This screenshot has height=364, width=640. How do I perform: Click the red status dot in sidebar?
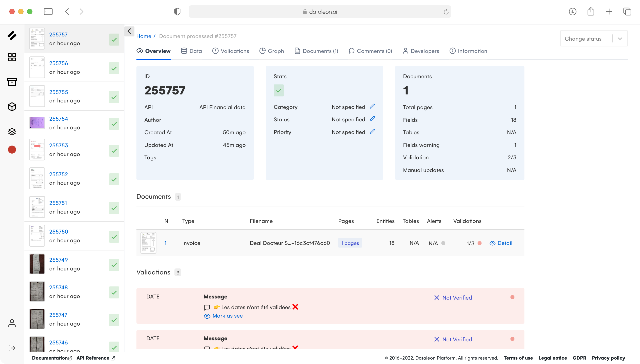pyautogui.click(x=12, y=150)
